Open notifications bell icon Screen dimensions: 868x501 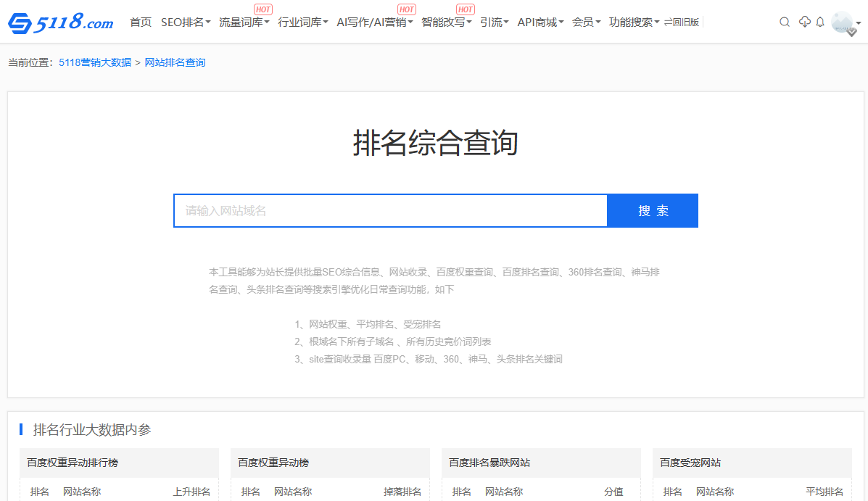[820, 22]
